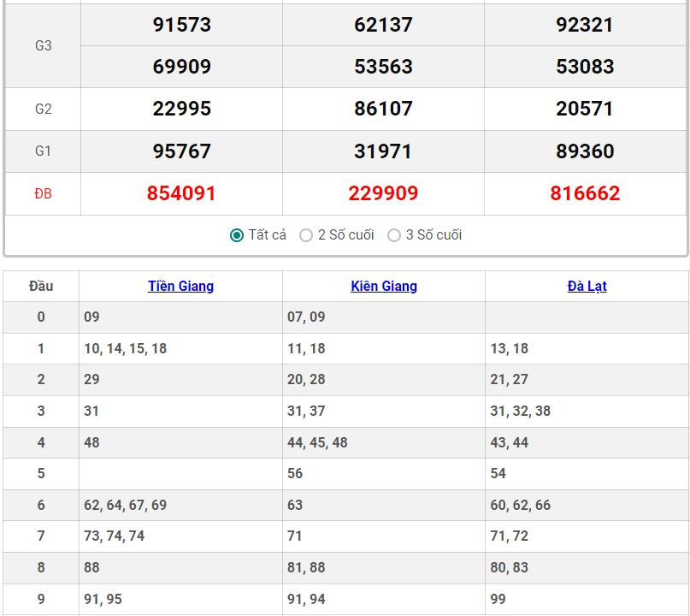The height and width of the screenshot is (616, 690).
Task: Click the G3 row label
Action: tap(43, 46)
